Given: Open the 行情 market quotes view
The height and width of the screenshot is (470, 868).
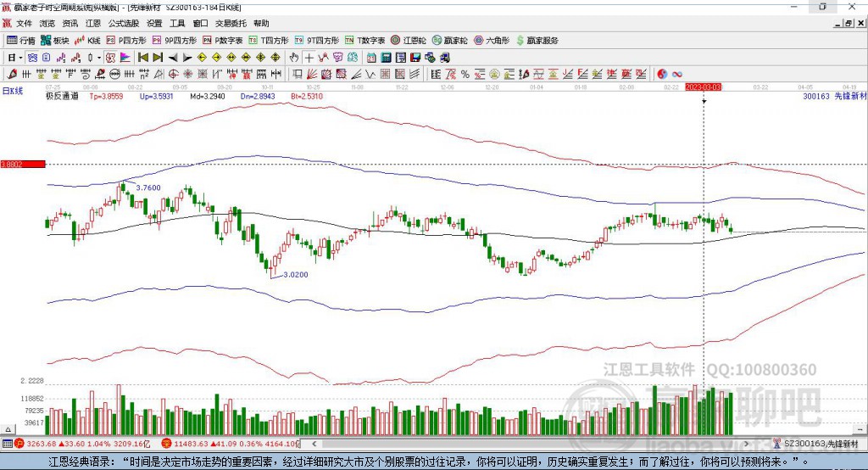Looking at the screenshot, I should pyautogui.click(x=20, y=41).
